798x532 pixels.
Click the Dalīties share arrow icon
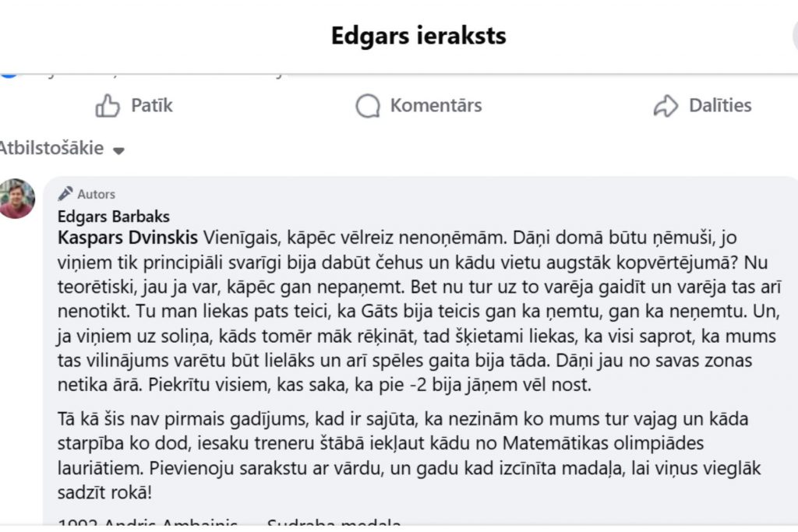(666, 106)
